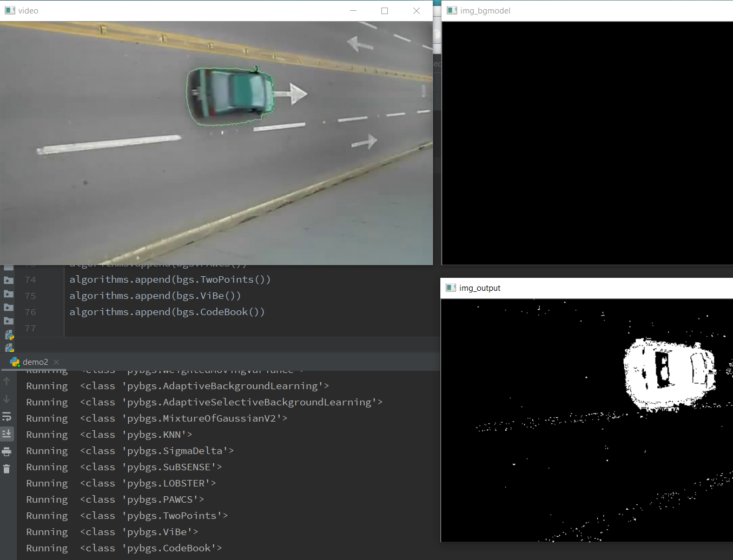Maximize the video window

pyautogui.click(x=385, y=11)
